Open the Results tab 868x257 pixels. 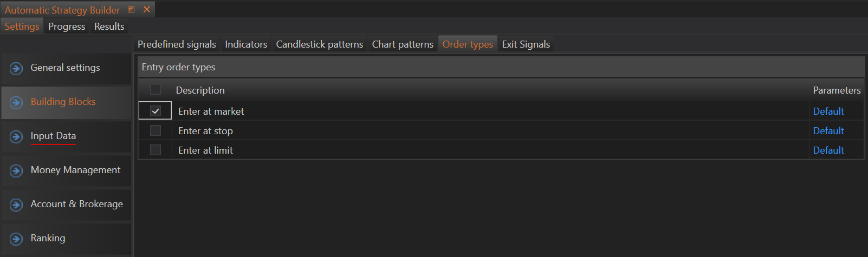pyautogui.click(x=109, y=27)
